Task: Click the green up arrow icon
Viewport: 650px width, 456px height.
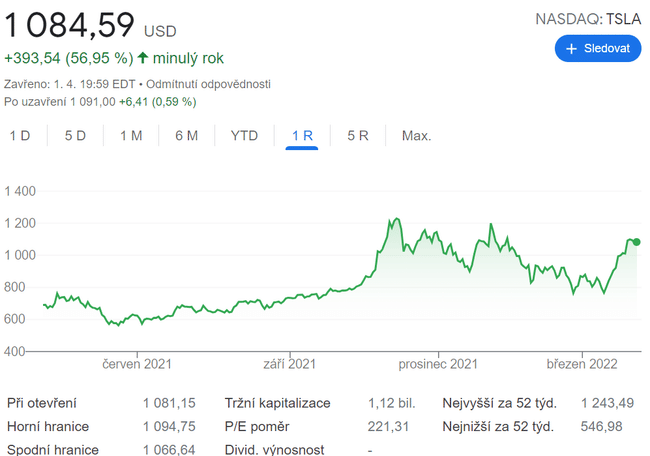Action: tap(143, 57)
